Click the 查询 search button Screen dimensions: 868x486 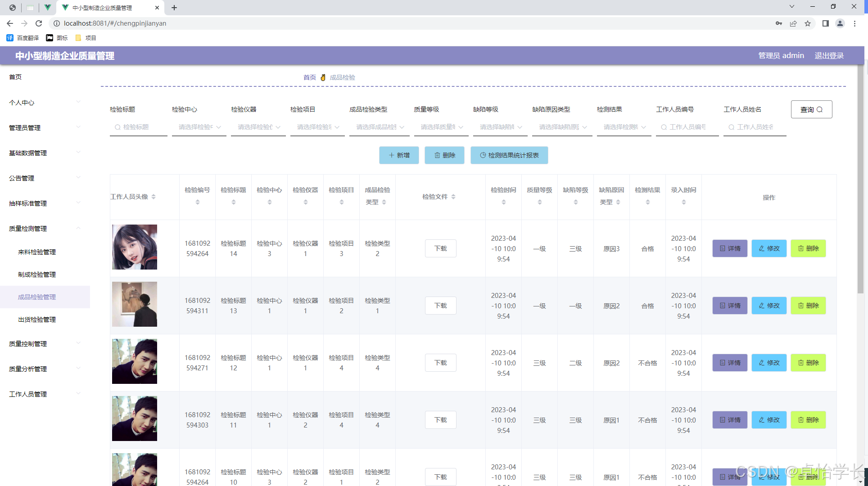(811, 109)
